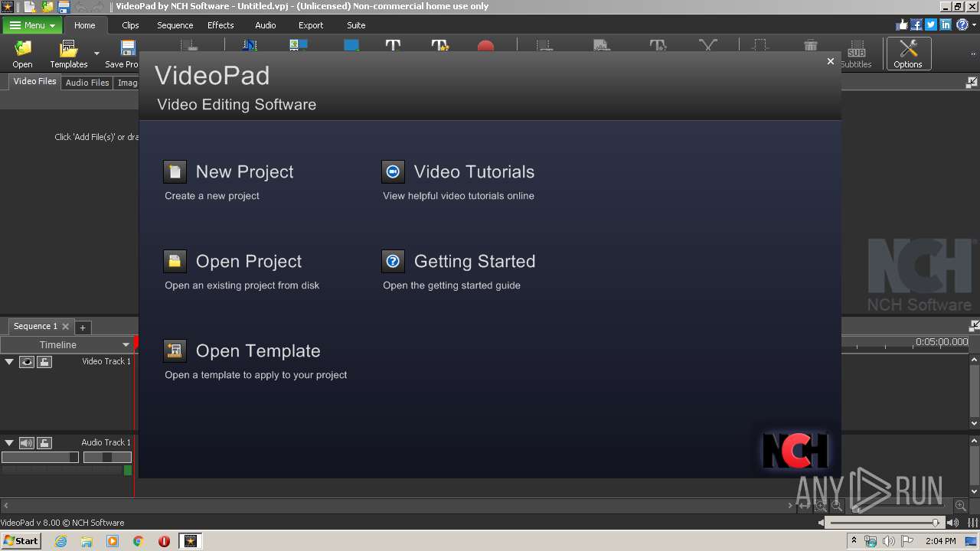Click the Video Tutorials icon
The width and height of the screenshot is (980, 551).
pyautogui.click(x=393, y=171)
